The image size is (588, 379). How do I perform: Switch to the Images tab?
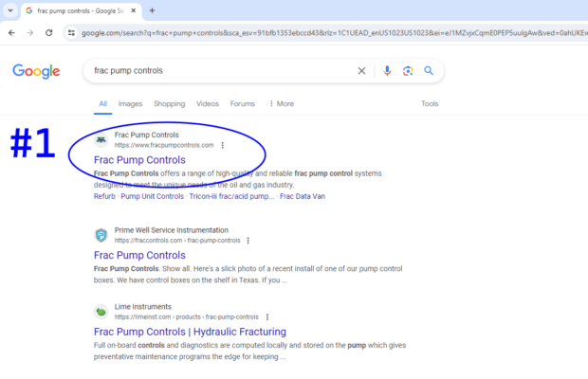[x=130, y=104]
